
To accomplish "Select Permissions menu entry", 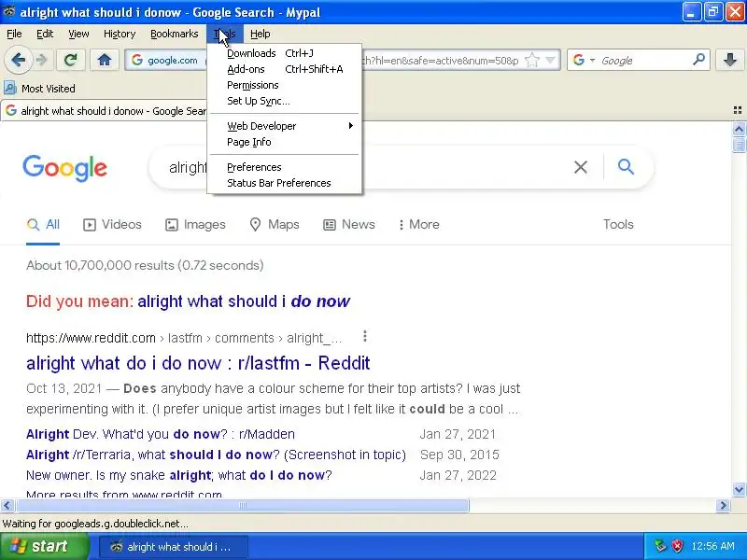I will coord(285,85).
